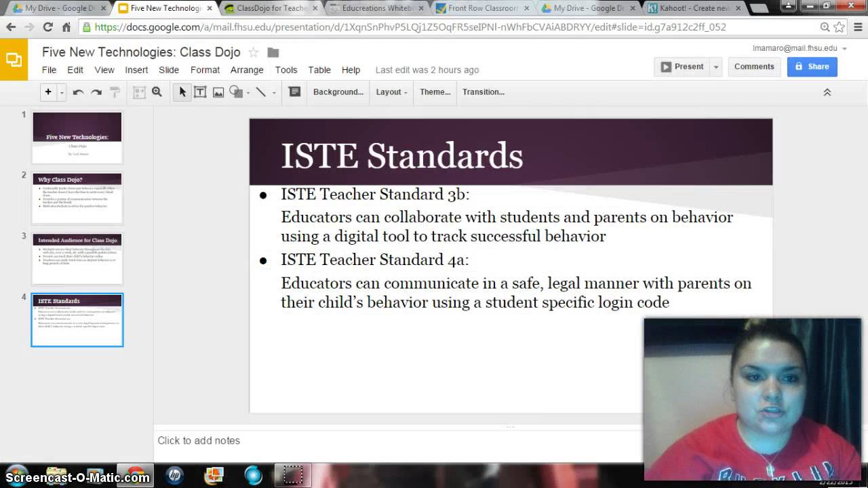
Task: Move presentation to folder icon
Action: (x=273, y=53)
